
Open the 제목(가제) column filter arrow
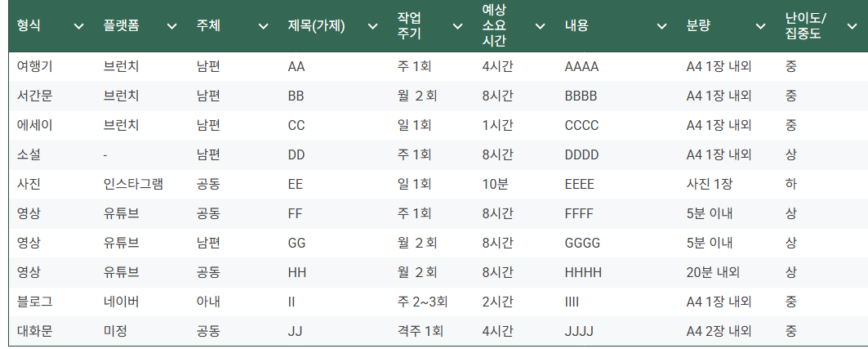(372, 26)
